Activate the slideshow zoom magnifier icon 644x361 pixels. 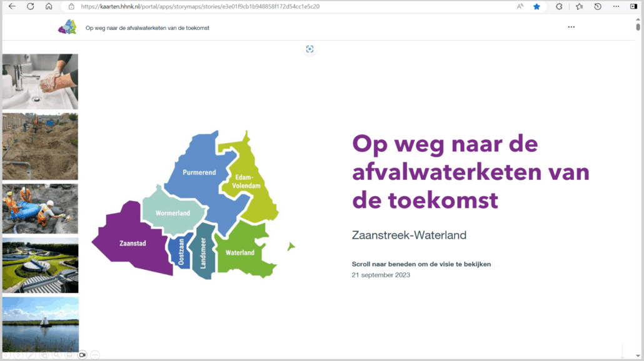click(57, 355)
